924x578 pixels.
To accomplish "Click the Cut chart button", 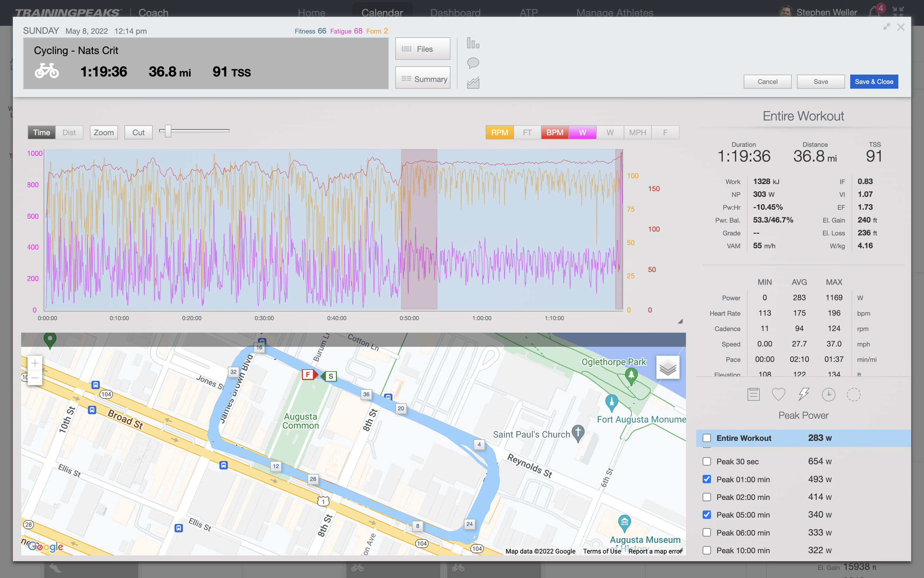I will [x=138, y=132].
